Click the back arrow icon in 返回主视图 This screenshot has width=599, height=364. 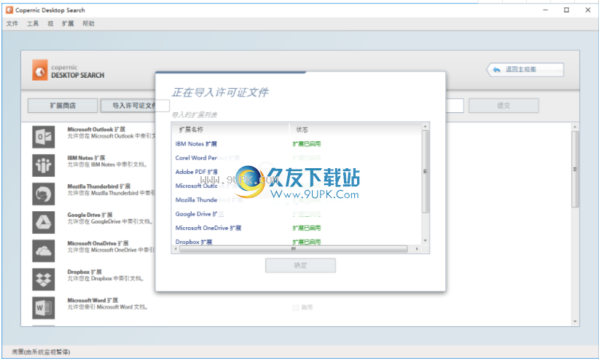click(x=496, y=69)
